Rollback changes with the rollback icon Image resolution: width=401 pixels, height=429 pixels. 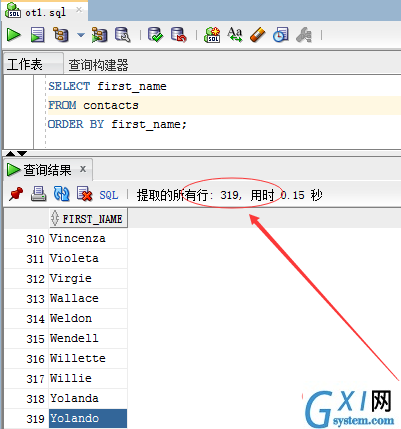coord(178,35)
